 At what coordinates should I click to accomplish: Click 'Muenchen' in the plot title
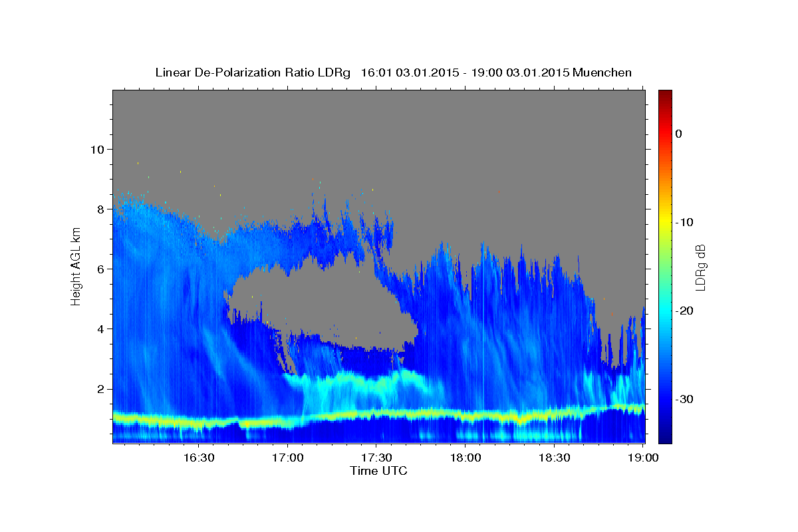click(x=602, y=72)
